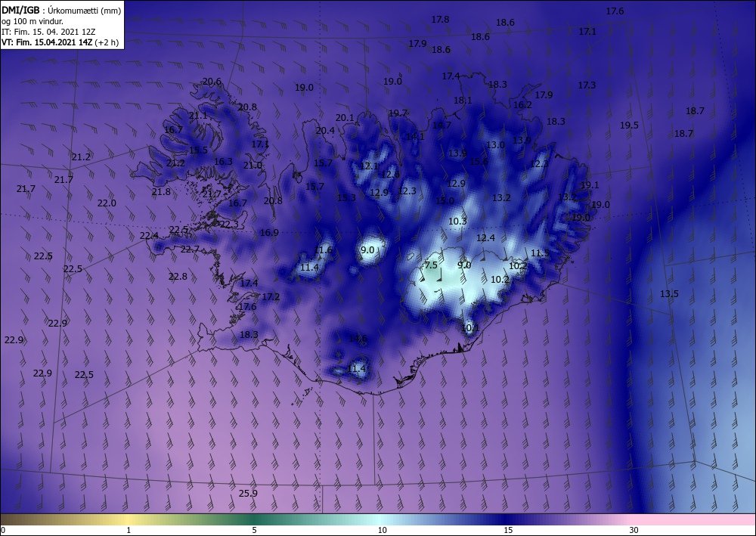
Task: Click the 22.8 value in the bay
Action: 178,276
